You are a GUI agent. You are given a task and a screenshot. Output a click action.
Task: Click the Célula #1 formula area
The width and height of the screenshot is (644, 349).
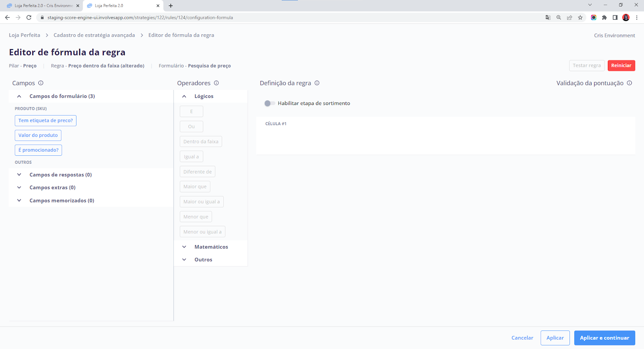coord(446,136)
